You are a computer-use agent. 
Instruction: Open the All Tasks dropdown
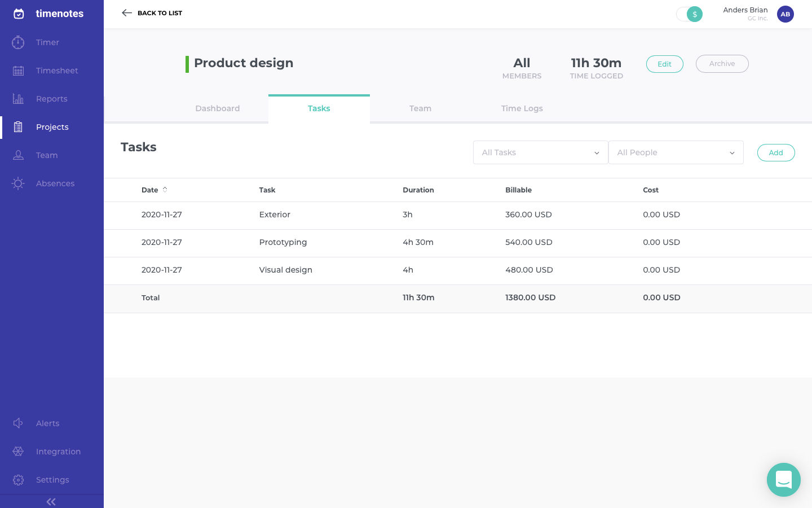[541, 152]
